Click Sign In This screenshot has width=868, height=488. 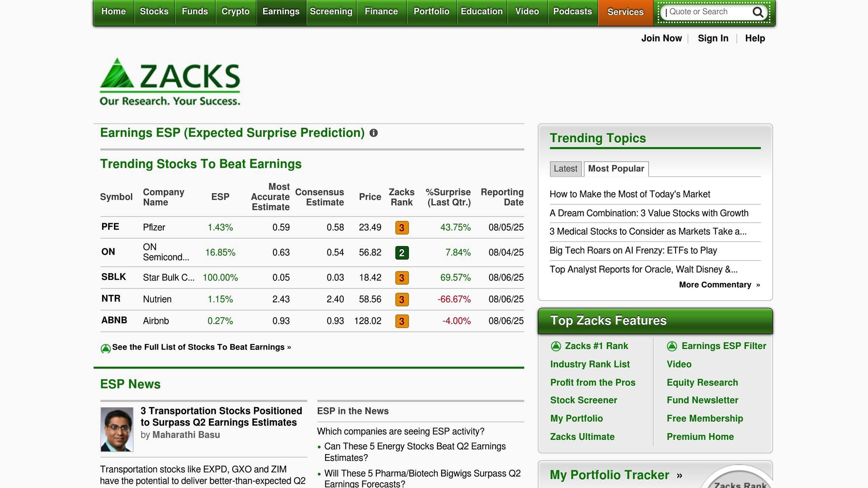713,38
